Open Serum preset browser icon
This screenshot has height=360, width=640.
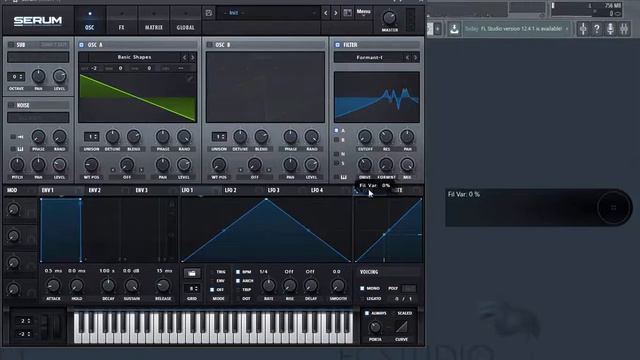[x=347, y=13]
